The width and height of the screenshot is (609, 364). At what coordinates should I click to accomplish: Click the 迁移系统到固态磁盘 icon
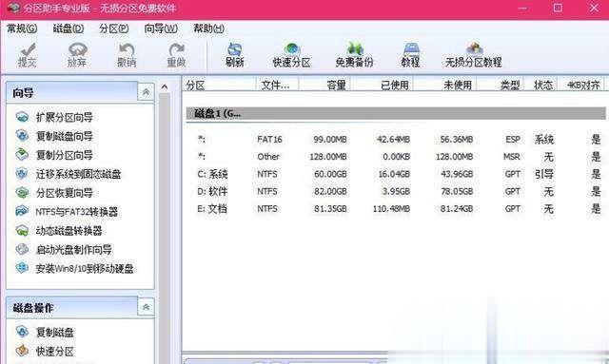[22, 174]
